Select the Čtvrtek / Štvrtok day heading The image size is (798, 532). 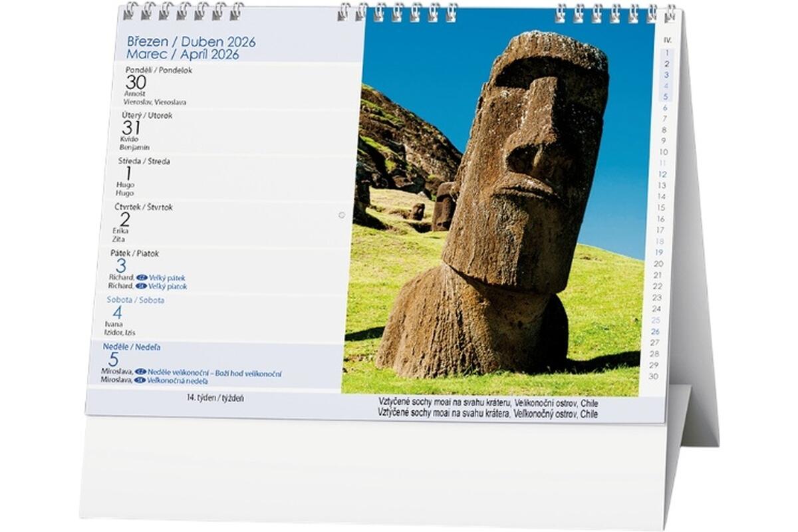point(143,207)
